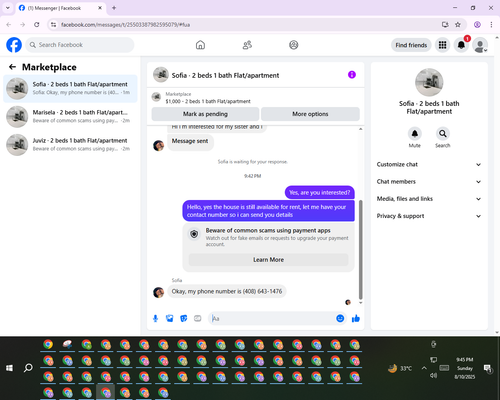Click chat scroll up arrow

pyautogui.click(x=361, y=129)
